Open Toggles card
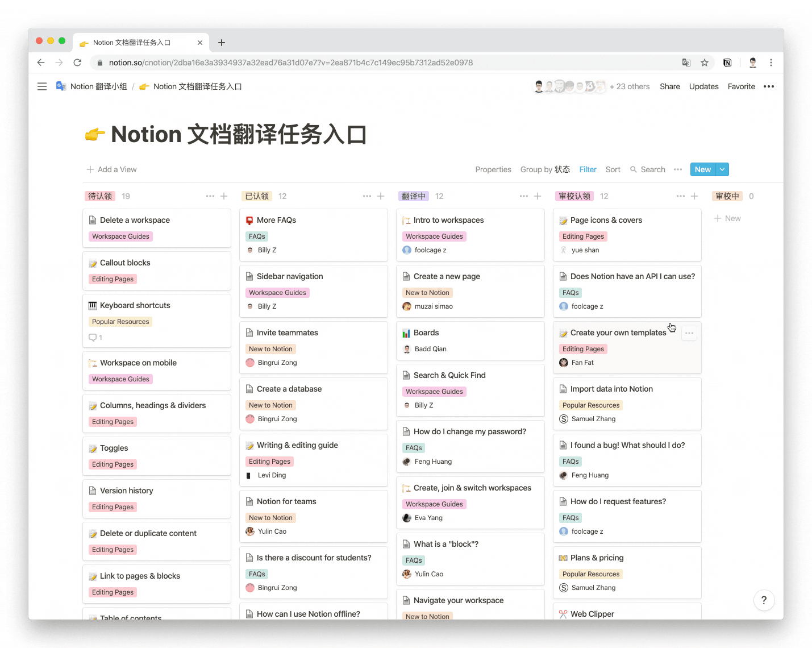The width and height of the screenshot is (812, 648). [157, 456]
